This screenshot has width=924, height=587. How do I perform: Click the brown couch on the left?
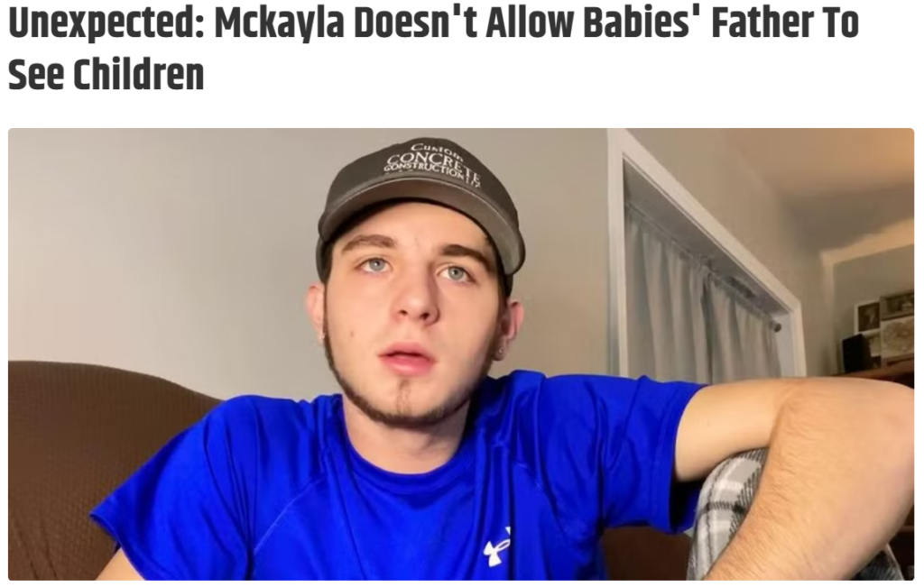tap(88, 459)
